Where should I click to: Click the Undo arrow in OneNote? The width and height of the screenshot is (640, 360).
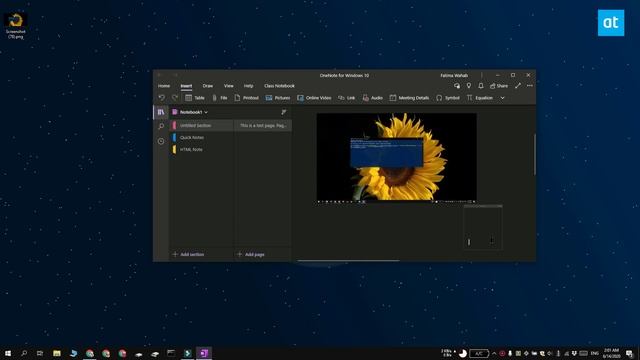(162, 98)
